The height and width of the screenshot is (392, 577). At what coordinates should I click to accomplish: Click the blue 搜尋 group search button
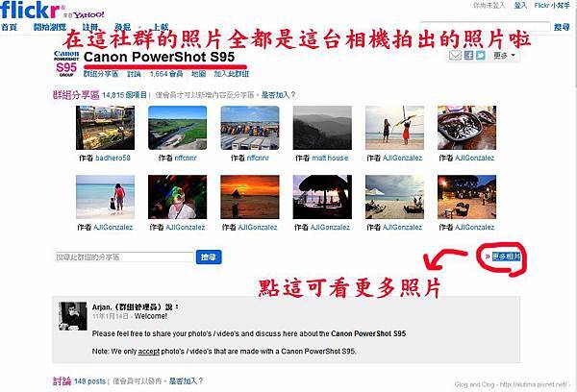pyautogui.click(x=209, y=257)
